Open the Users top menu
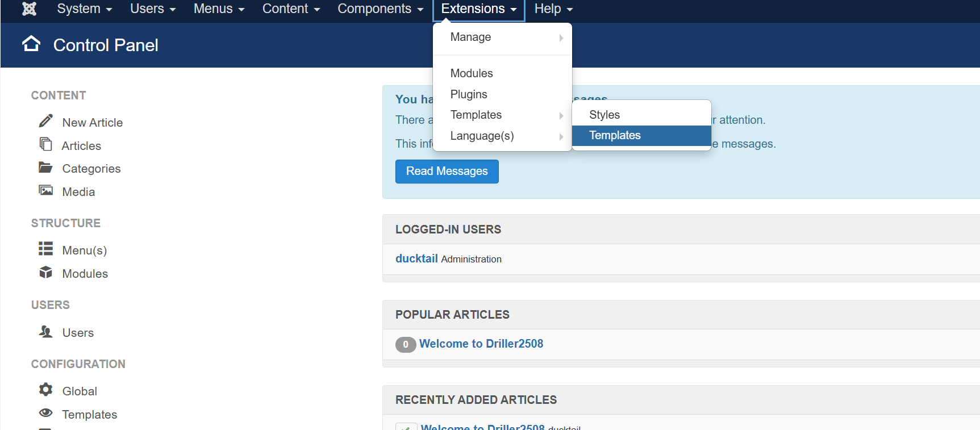The image size is (980, 430). coord(153,9)
